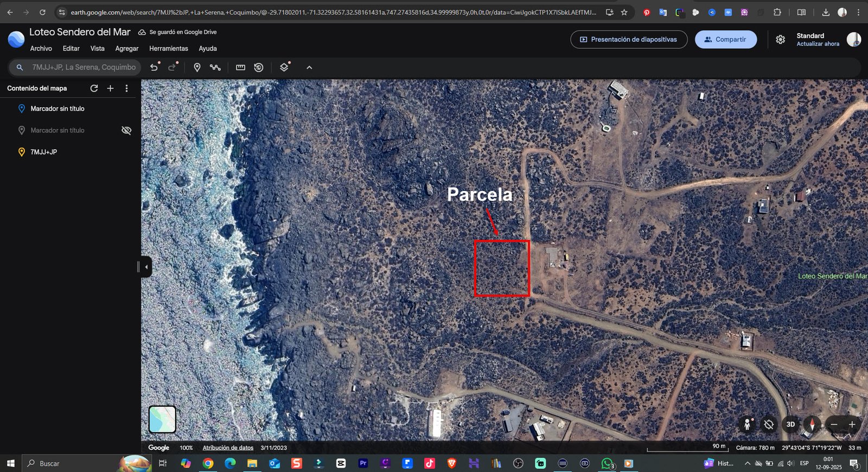The width and height of the screenshot is (868, 472).
Task: Open the ruler measure tool
Action: click(240, 67)
